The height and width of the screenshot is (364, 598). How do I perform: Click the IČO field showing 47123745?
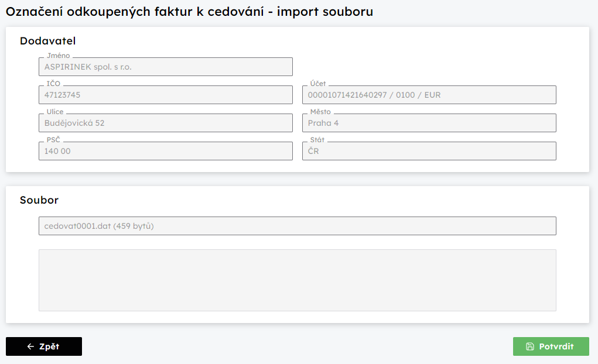click(166, 95)
